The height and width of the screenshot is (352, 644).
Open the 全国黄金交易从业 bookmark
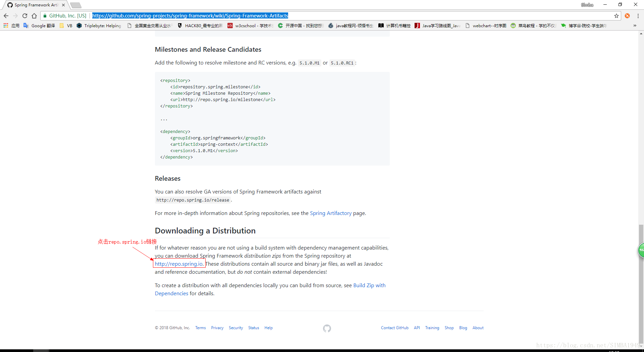150,26
